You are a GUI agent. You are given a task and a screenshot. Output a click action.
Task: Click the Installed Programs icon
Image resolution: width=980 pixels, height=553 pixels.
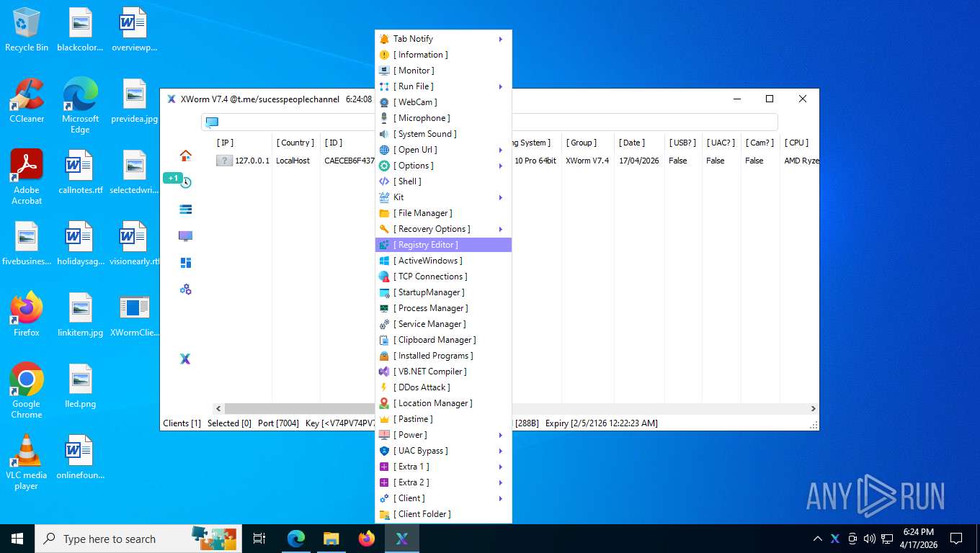384,356
